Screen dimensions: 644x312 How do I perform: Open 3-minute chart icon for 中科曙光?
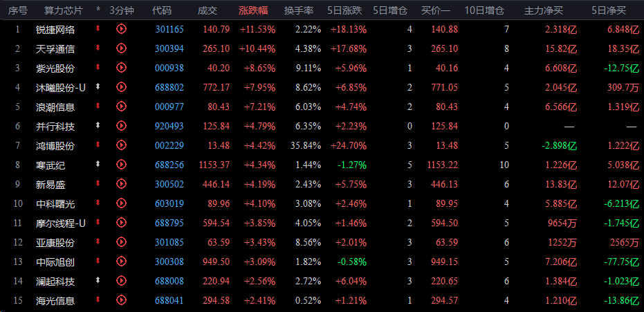pyautogui.click(x=121, y=203)
